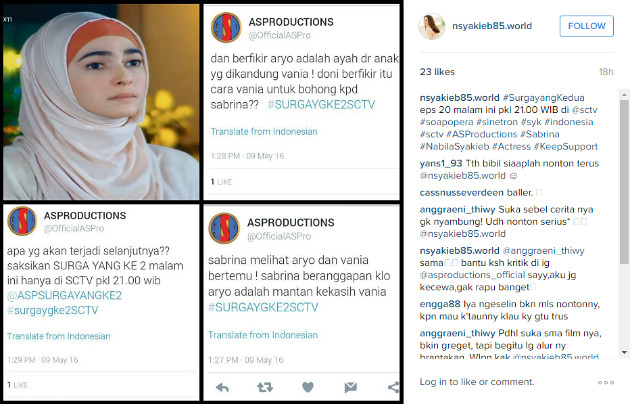This screenshot has width=630, height=404.
Task: Open the #NabilaSyakieb hashtag
Action: pyautogui.click(x=454, y=147)
